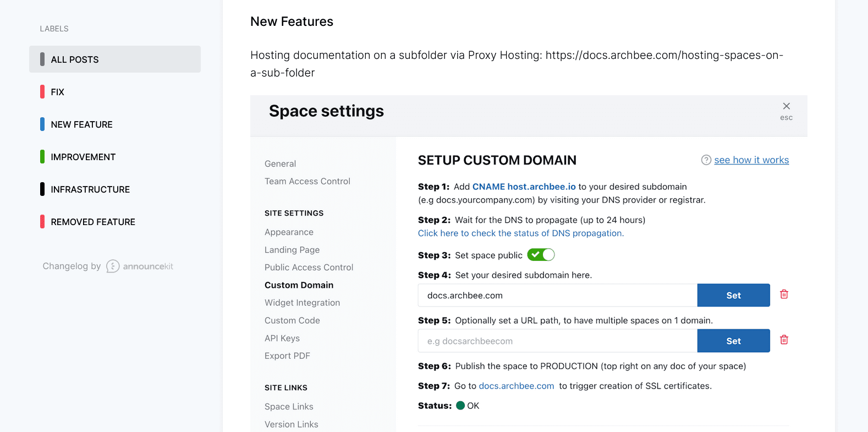Open API Keys settings
The height and width of the screenshot is (432, 868).
click(282, 338)
